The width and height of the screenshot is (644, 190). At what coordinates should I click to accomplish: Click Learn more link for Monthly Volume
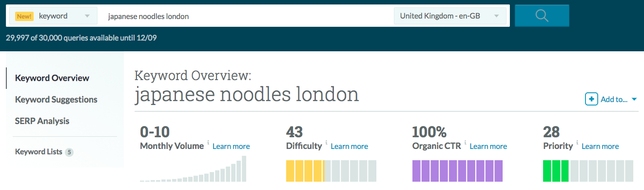(x=231, y=147)
